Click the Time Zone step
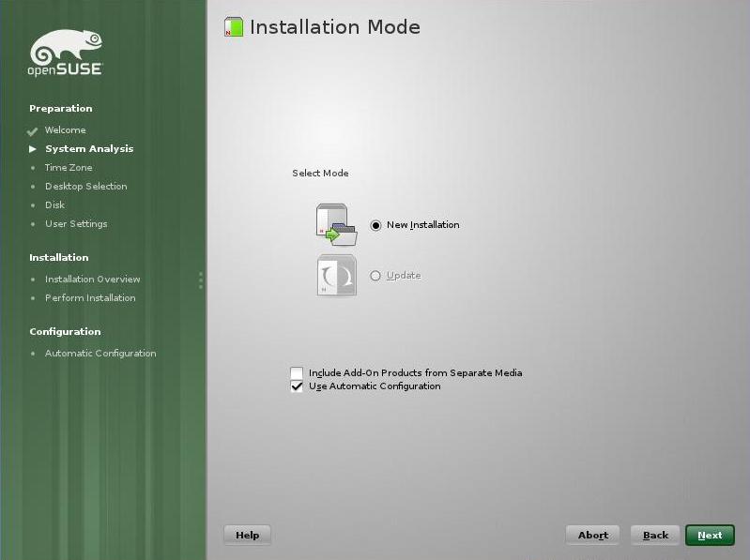The height and width of the screenshot is (560, 750). 69,167
